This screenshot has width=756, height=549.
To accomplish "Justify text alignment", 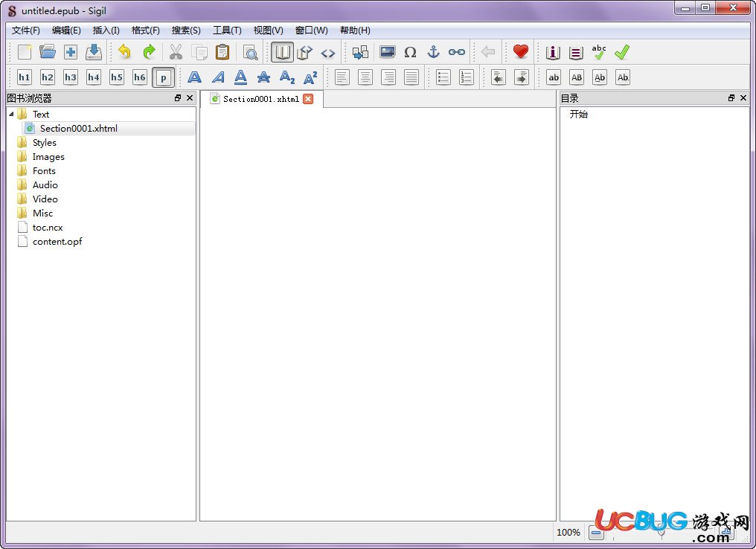I will point(411,77).
